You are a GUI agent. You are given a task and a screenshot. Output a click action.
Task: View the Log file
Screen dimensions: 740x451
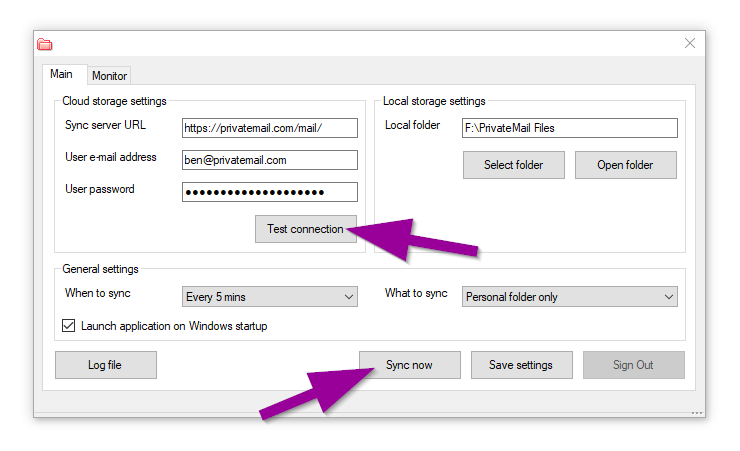(105, 365)
